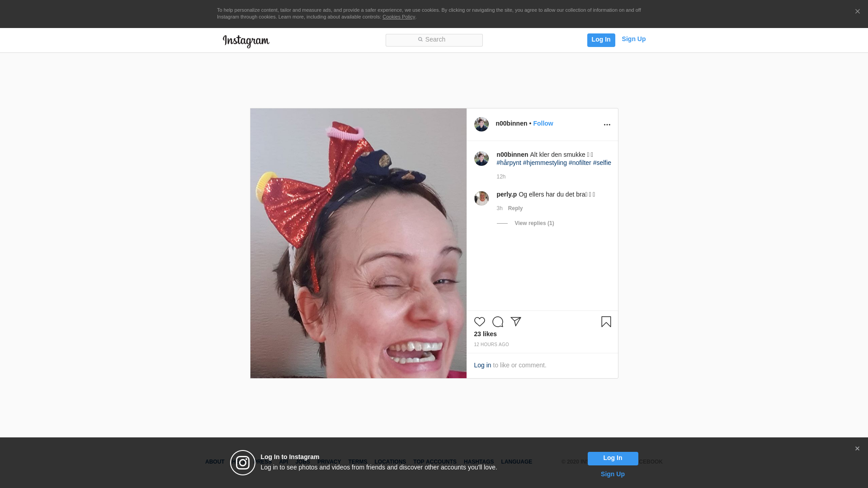868x488 pixels.
Task: Click the comment speech bubble icon
Action: pos(497,322)
